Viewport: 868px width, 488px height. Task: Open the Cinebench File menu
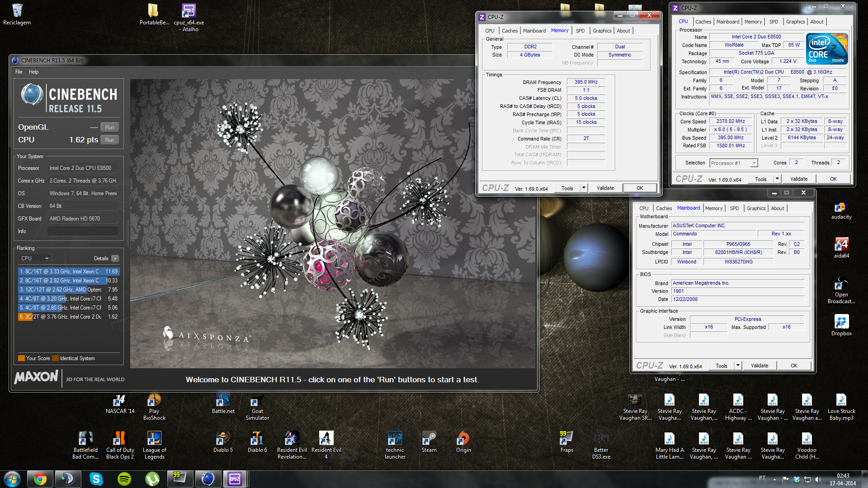click(x=19, y=72)
